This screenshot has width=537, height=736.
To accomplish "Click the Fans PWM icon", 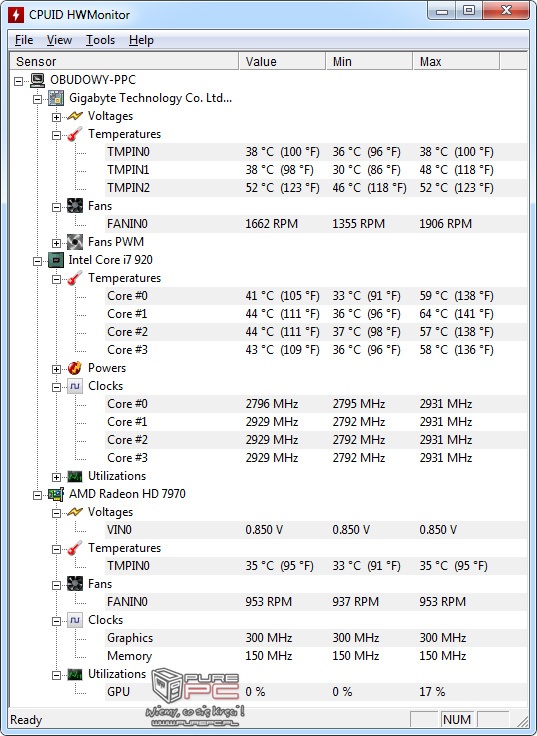I will point(75,242).
